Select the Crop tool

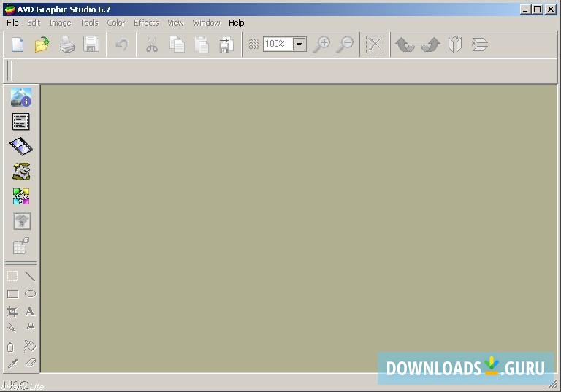pyautogui.click(x=12, y=311)
